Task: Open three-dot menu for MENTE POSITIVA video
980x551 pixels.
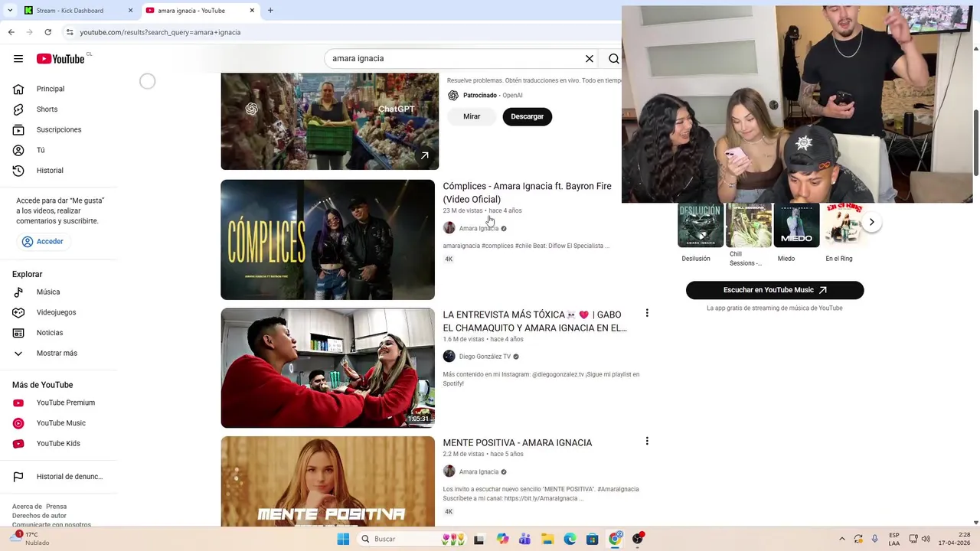Action: click(x=647, y=442)
